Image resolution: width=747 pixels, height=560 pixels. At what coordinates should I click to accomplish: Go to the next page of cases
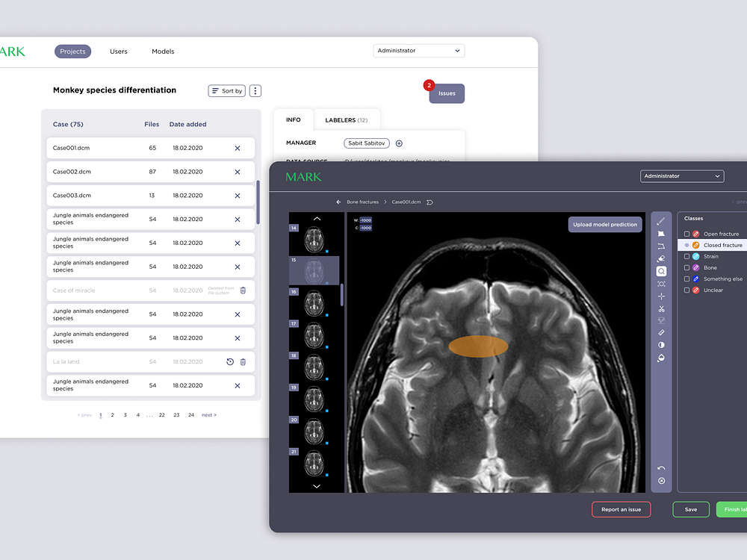[209, 415]
